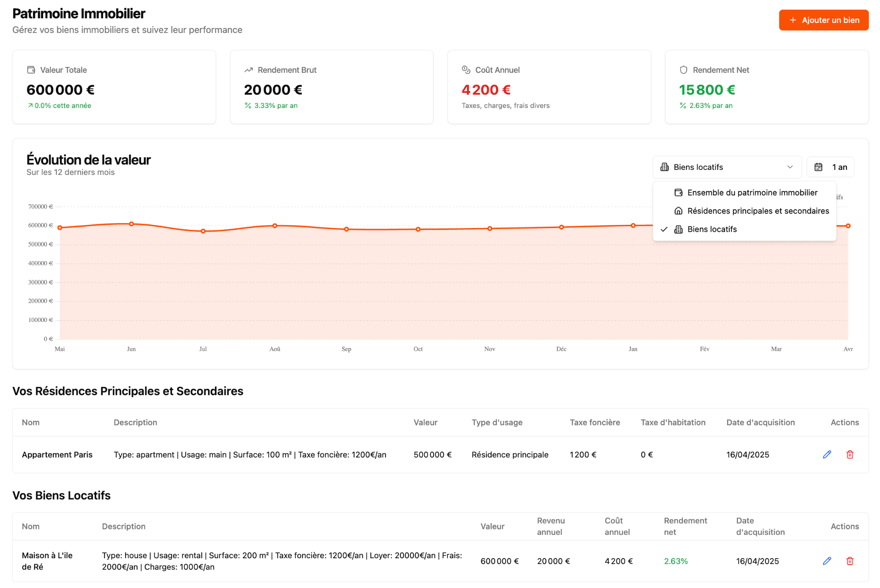This screenshot has width=880, height=588.
Task: Choose Ensemble du patrimoine immobilier option
Action: coord(752,193)
